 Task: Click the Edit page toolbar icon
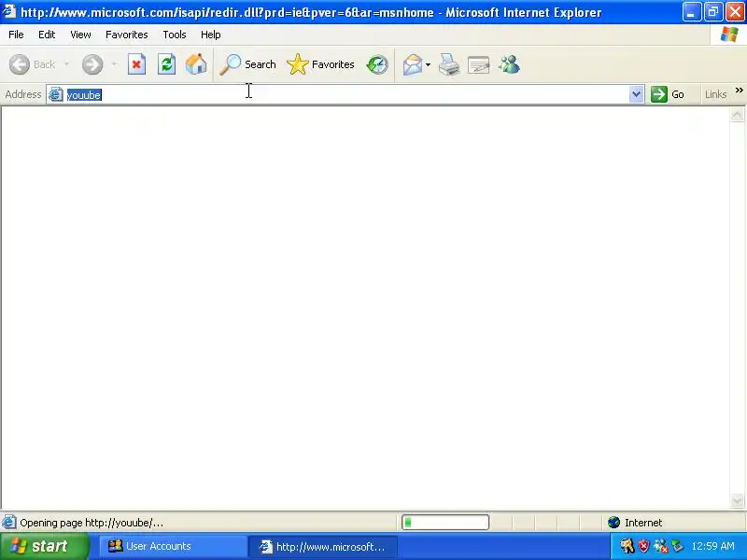point(479,64)
